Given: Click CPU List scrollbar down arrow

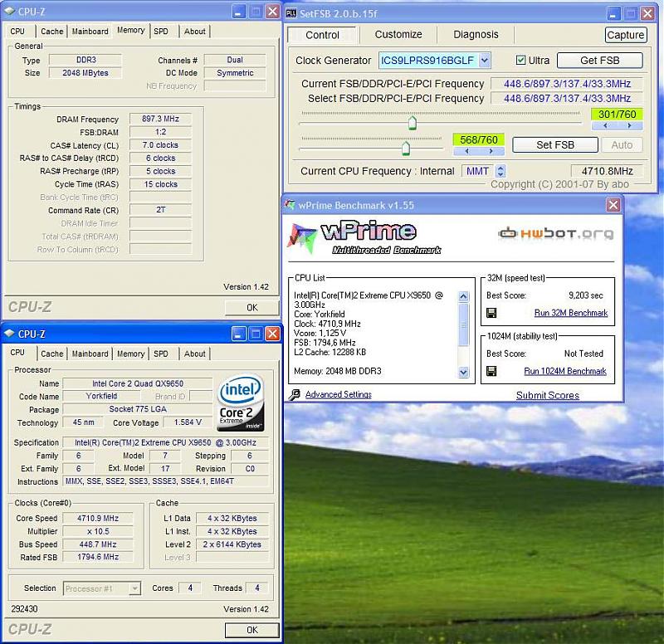Looking at the screenshot, I should coord(463,372).
